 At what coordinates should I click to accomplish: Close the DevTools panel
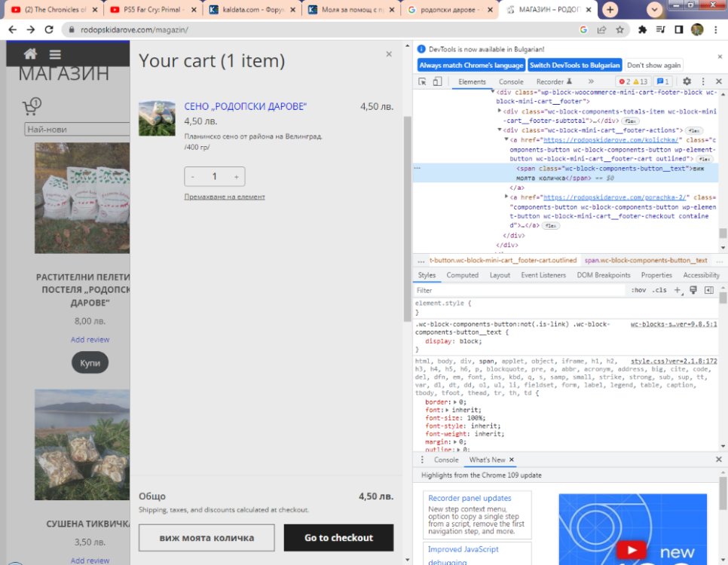click(x=719, y=81)
